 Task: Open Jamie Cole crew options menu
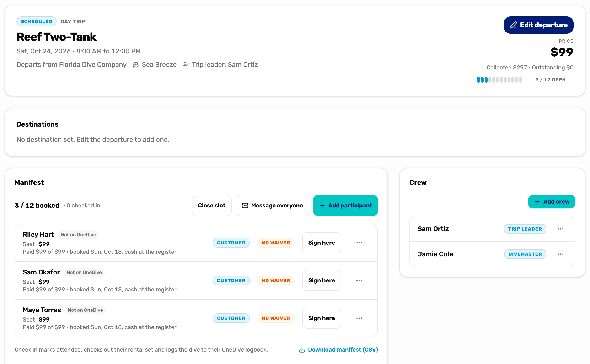560,254
